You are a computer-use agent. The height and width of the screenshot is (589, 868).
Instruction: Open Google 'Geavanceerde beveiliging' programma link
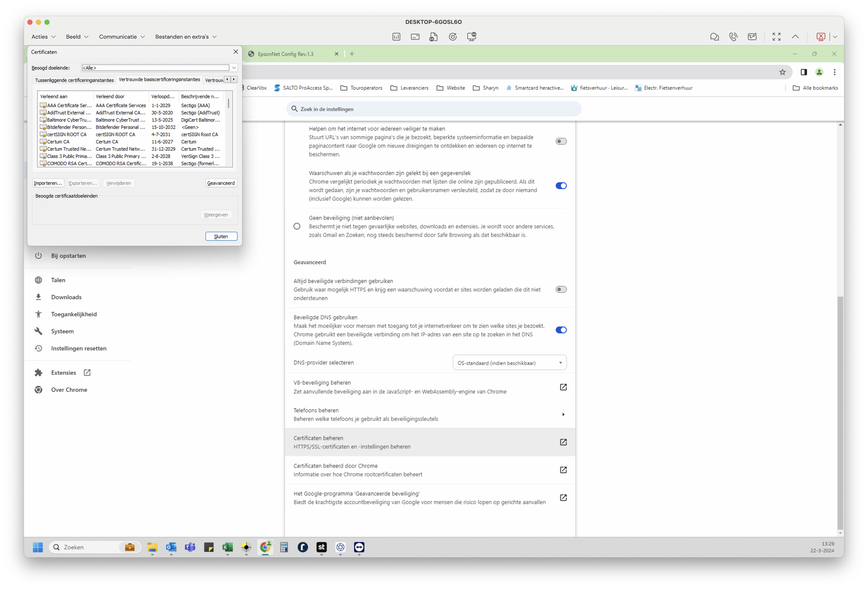[x=430, y=497]
